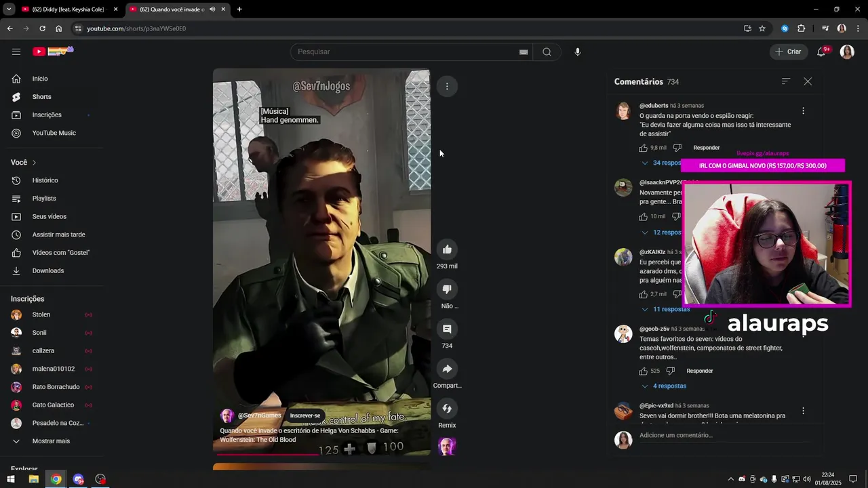The width and height of the screenshot is (868, 488).
Task: Seek on the short's red progress bar
Action: [x=321, y=454]
